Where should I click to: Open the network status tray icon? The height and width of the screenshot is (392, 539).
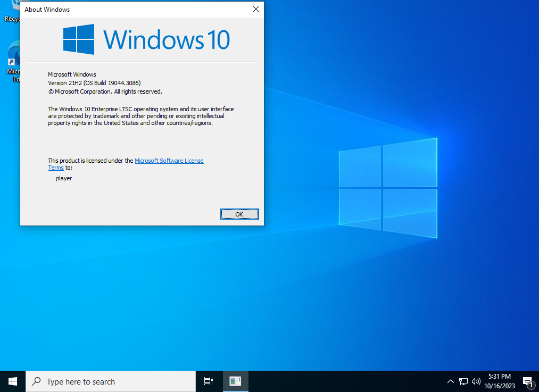[463, 381]
